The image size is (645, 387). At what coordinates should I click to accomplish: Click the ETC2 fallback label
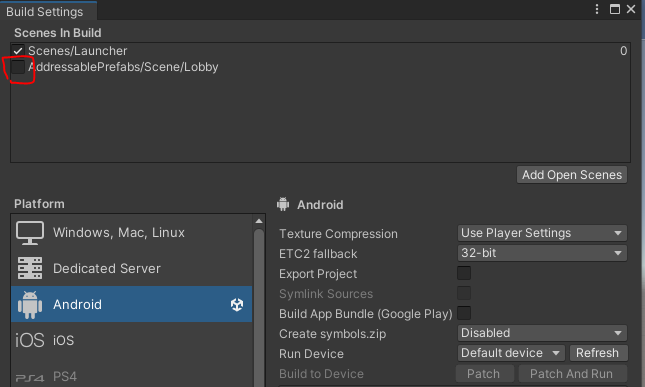[x=318, y=254]
